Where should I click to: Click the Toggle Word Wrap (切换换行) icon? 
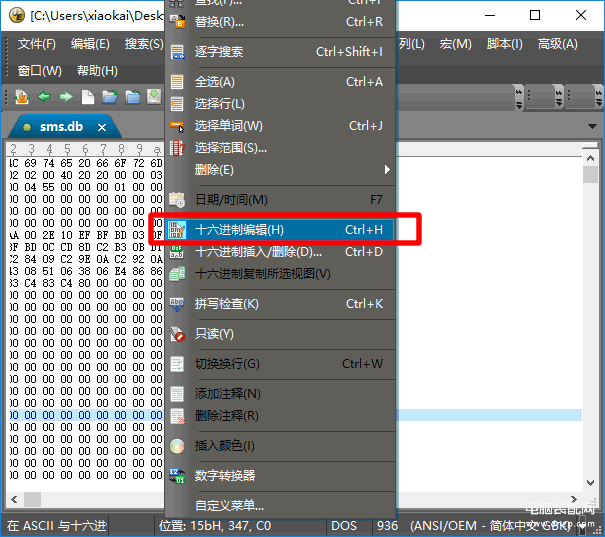pyautogui.click(x=177, y=364)
